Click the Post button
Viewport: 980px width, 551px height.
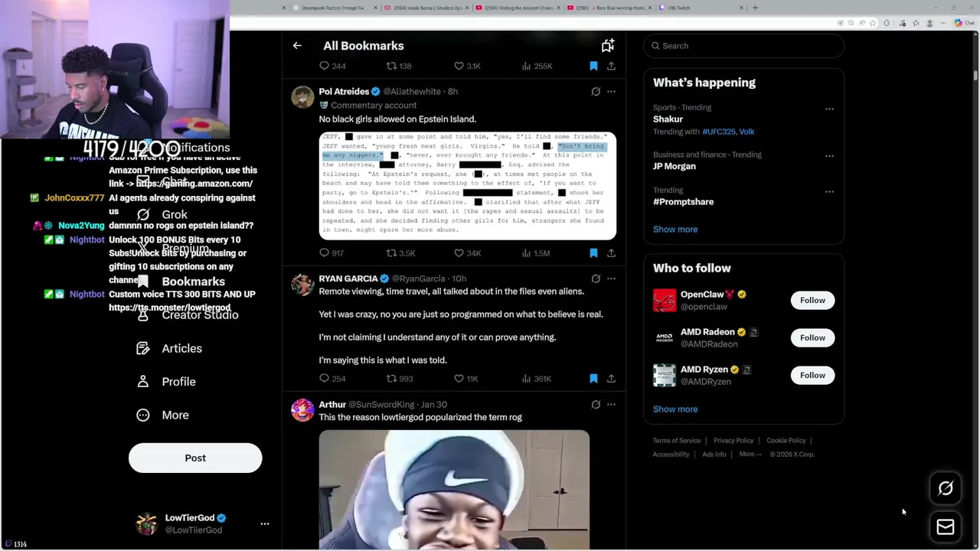(x=195, y=458)
